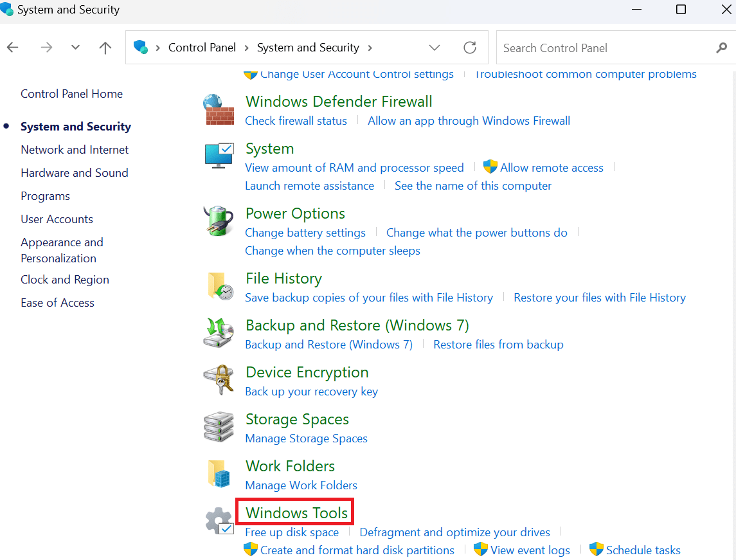Click the search magnifier icon
The width and height of the screenshot is (736, 560).
(x=721, y=48)
